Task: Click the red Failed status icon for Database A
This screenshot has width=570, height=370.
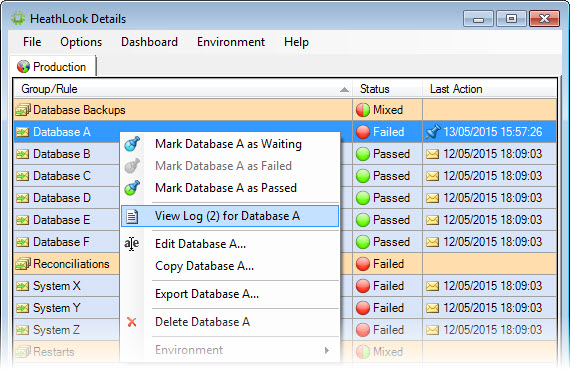Action: coord(363,132)
